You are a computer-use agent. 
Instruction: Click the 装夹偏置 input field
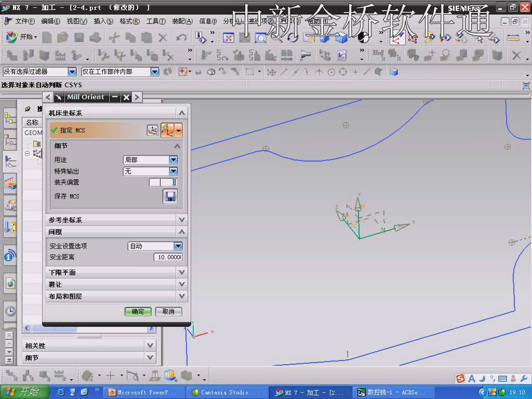pos(164,182)
